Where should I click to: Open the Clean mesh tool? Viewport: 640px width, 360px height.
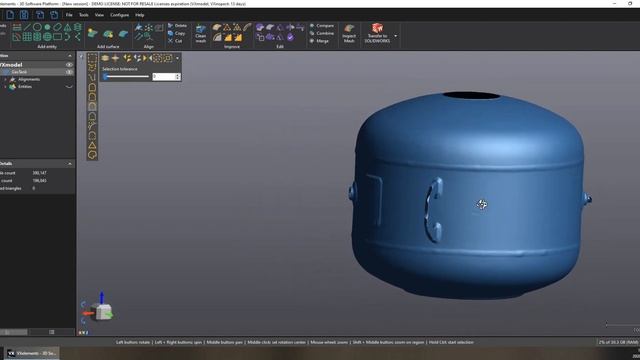coord(200,33)
